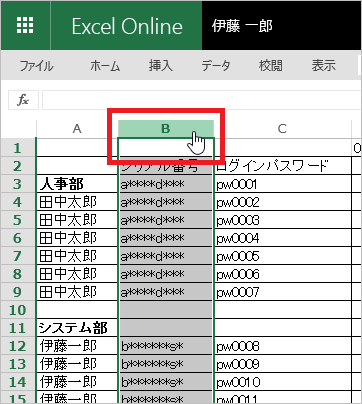The width and height of the screenshot is (362, 404).
Task: Click masked serial cell in row 3
Action: point(166,184)
